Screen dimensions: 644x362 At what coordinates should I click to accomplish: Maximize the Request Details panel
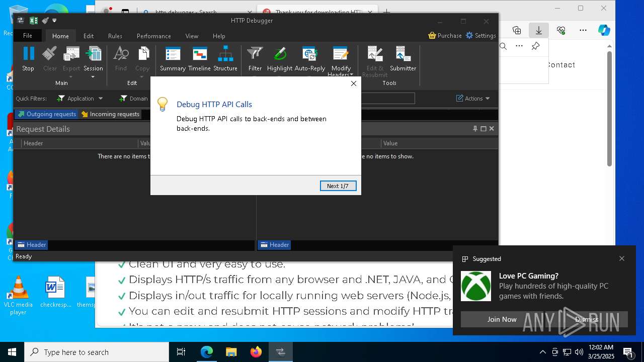[484, 129]
